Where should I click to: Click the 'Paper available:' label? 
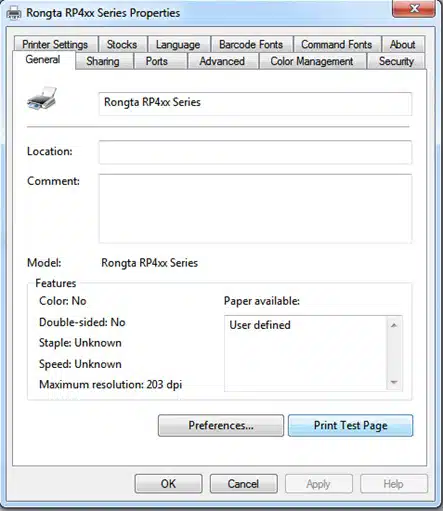[262, 301]
